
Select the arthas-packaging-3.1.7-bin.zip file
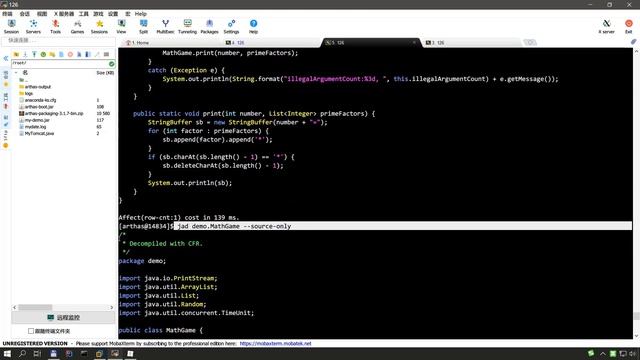pos(53,113)
